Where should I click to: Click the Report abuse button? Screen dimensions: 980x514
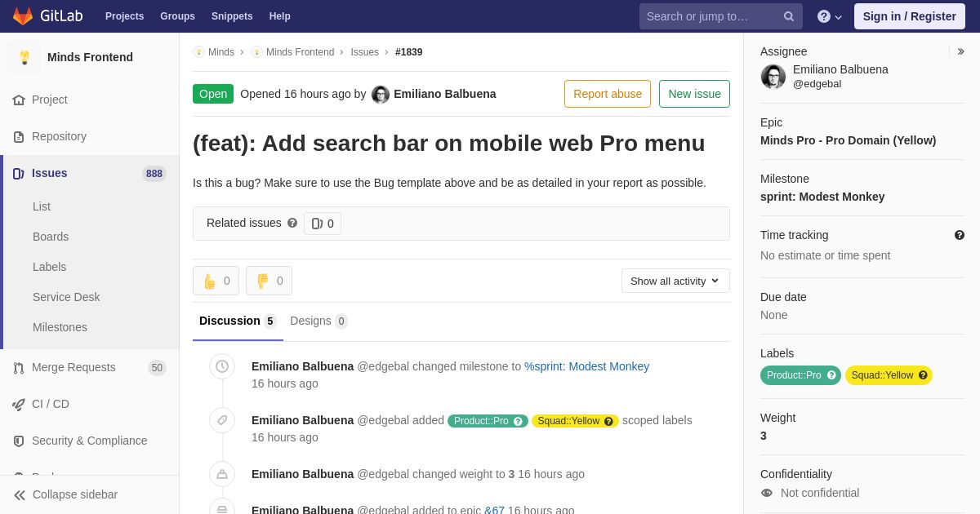coord(608,94)
